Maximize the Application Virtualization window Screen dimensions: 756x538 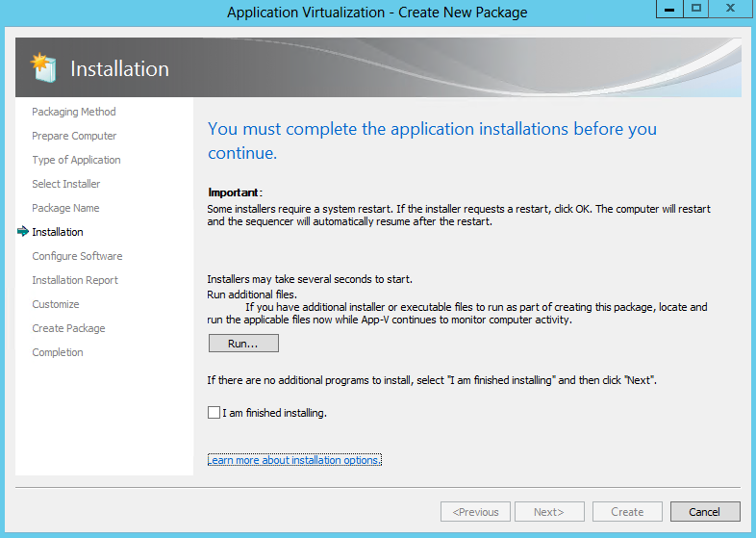click(x=696, y=9)
